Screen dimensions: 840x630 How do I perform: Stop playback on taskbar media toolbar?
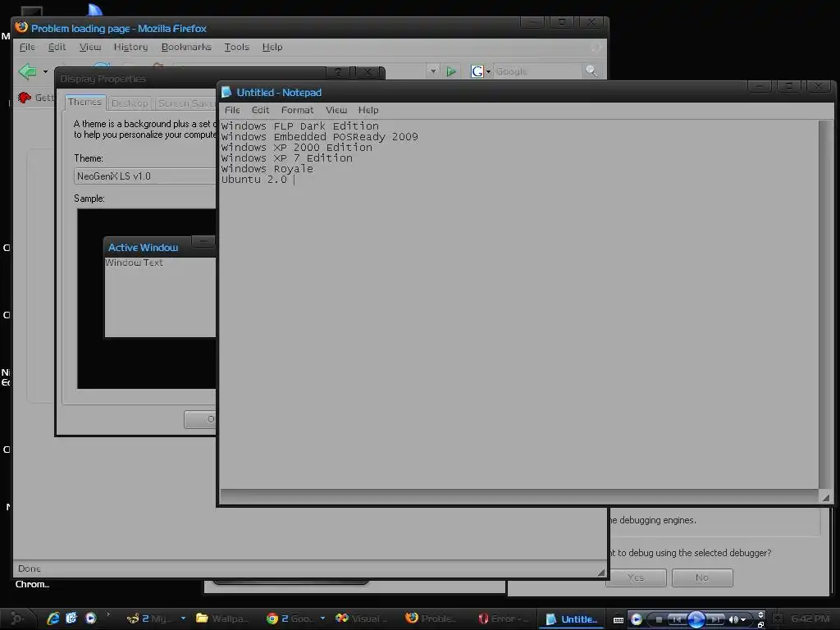(659, 620)
